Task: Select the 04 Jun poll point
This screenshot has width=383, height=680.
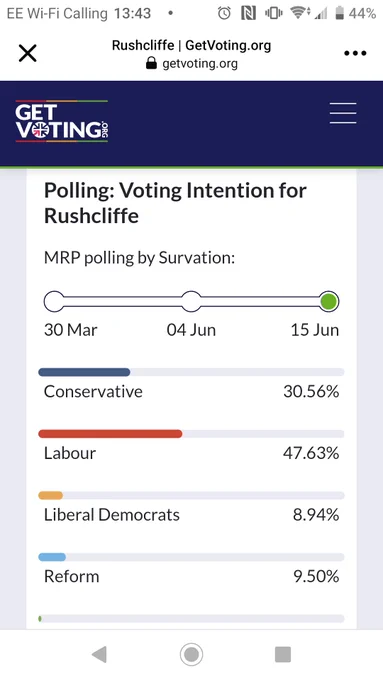Action: 191,301
